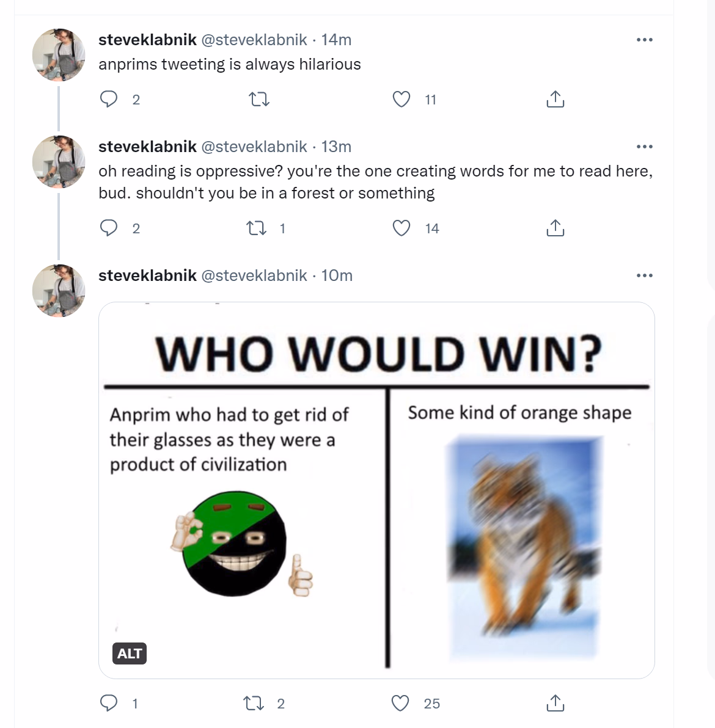The image size is (715, 728).
Task: Like the tweet with 14 likes
Action: (x=402, y=228)
